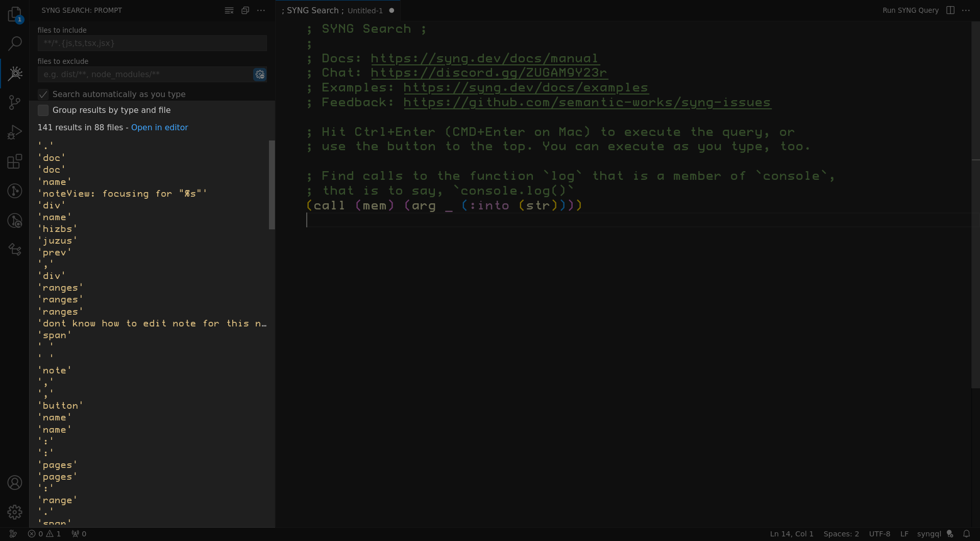Open the UTF-8 encoding selector
The width and height of the screenshot is (980, 541).
[x=879, y=534]
